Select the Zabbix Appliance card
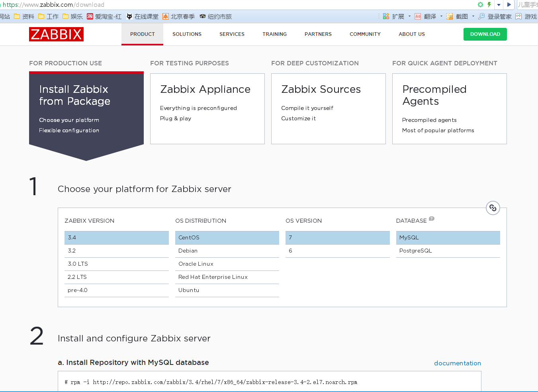This screenshot has width=538, height=392. (x=207, y=108)
